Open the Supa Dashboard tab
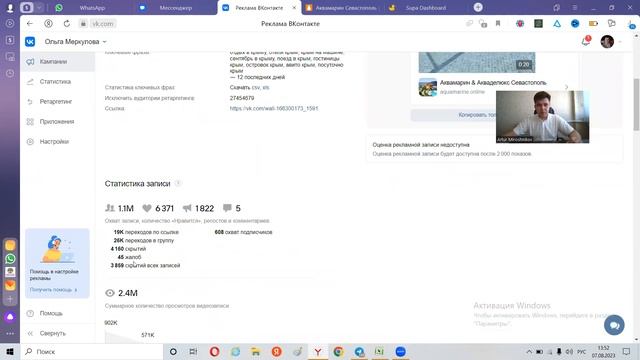The image size is (640, 360). (425, 8)
